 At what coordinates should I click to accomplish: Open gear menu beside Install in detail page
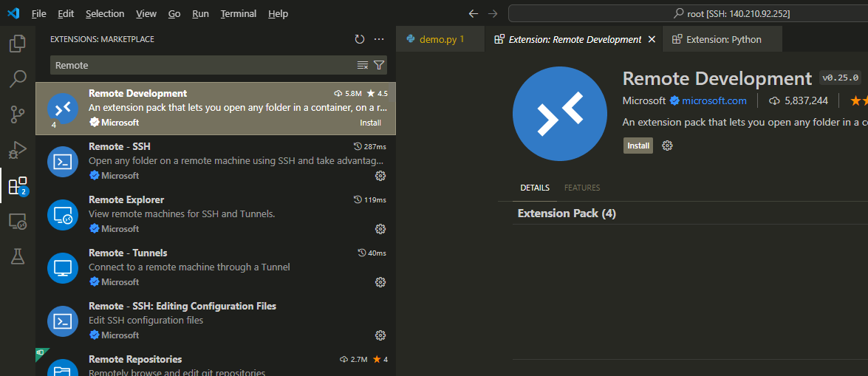tap(668, 146)
